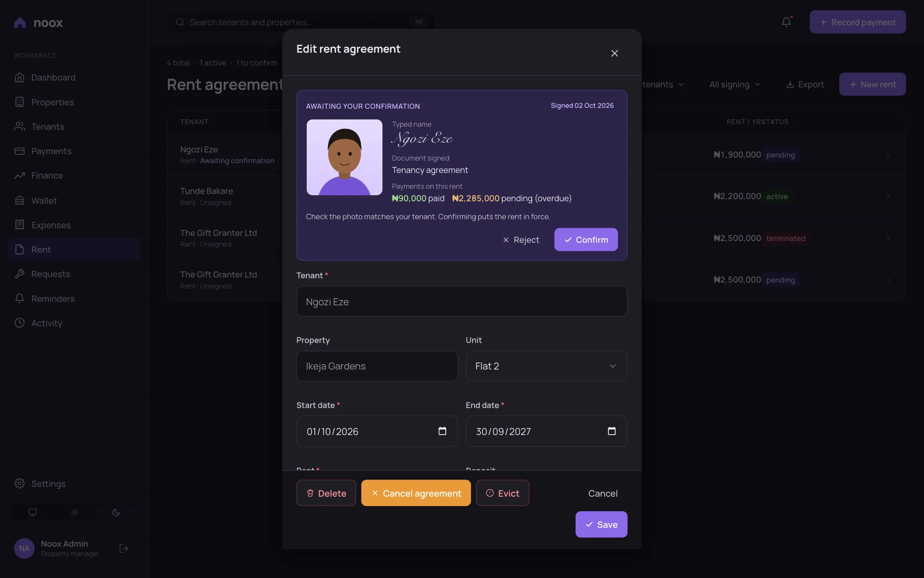Switch to light theme sun icon
924x578 pixels.
74,512
